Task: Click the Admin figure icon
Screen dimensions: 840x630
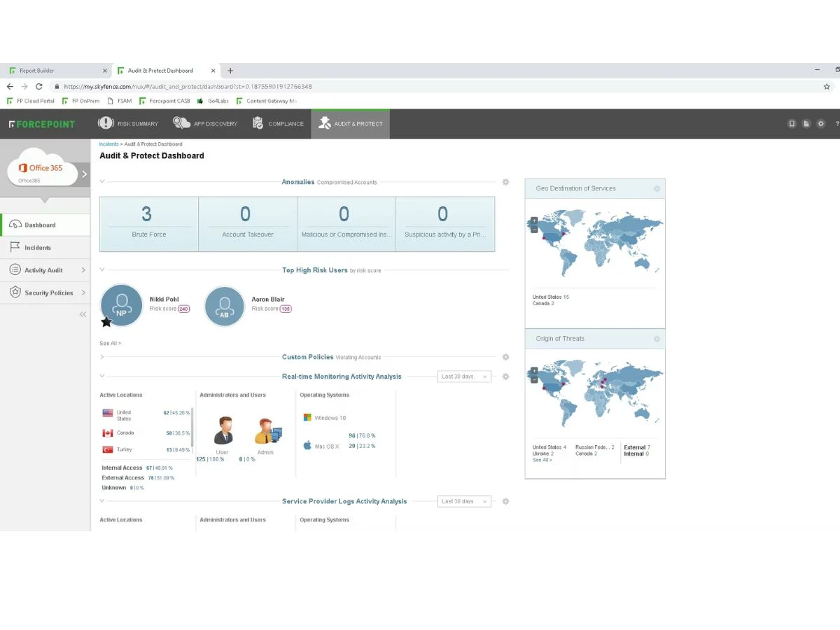Action: [267, 430]
